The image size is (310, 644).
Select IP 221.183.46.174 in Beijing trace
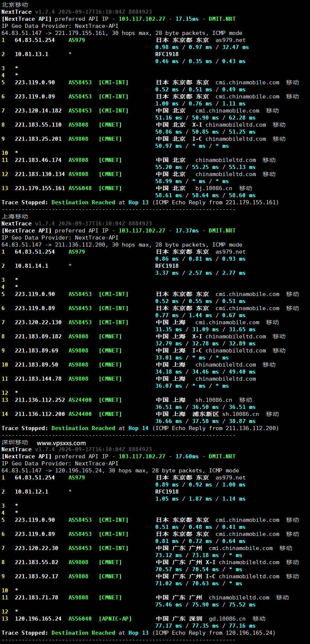[38, 160]
